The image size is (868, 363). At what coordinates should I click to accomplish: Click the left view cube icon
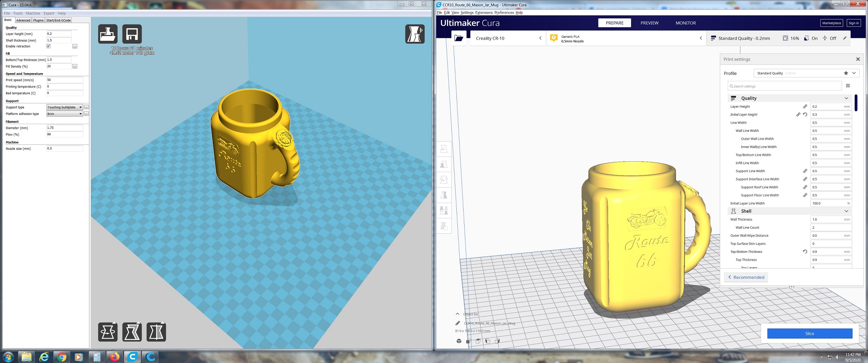[488, 341]
